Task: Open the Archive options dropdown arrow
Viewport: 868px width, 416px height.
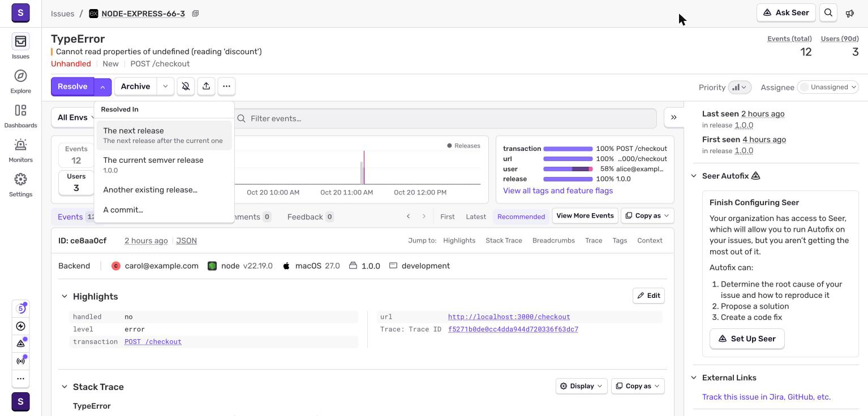Action: click(165, 86)
